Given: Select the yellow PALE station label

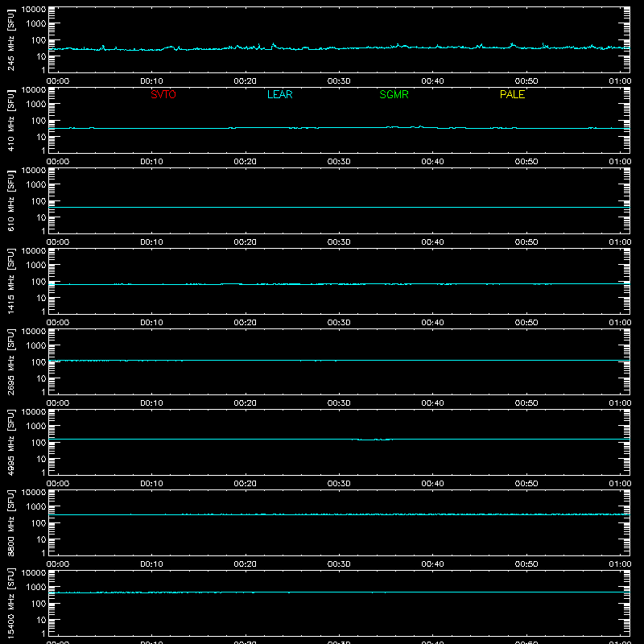Looking at the screenshot, I should point(512,94).
